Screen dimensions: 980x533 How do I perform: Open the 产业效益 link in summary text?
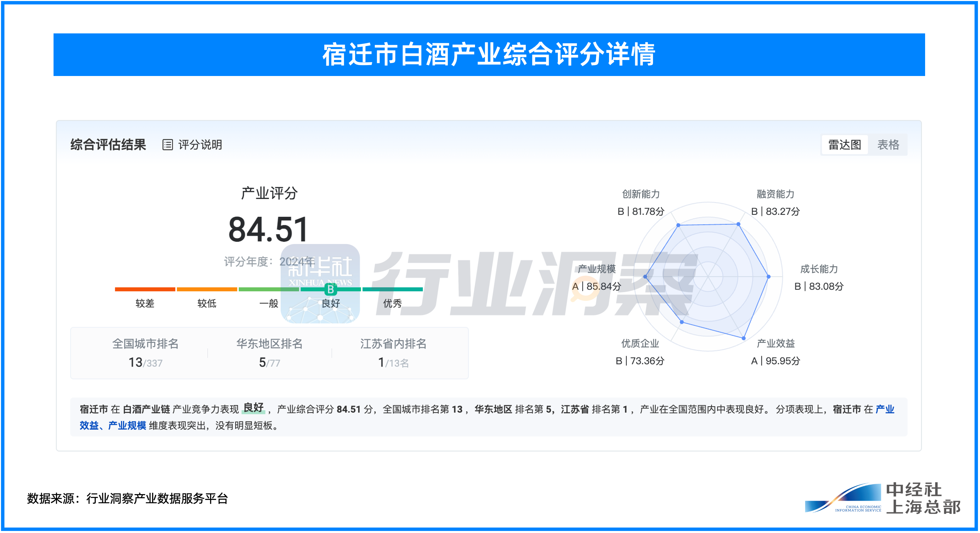[88, 427]
